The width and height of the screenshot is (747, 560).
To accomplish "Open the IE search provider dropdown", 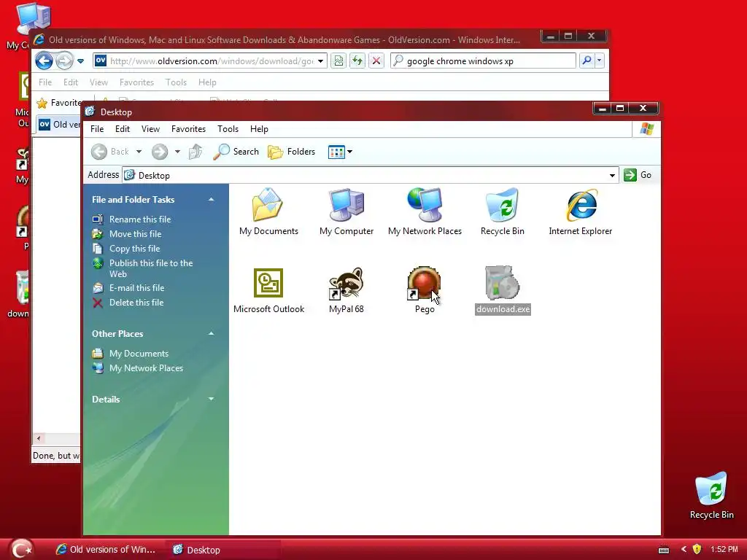I will point(600,61).
